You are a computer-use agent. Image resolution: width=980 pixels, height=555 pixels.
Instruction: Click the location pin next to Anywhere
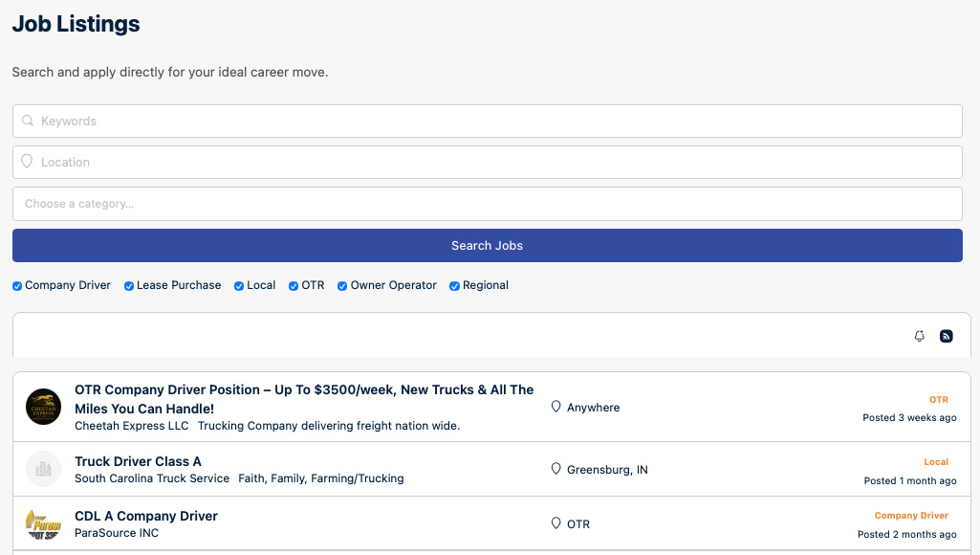[x=555, y=407]
